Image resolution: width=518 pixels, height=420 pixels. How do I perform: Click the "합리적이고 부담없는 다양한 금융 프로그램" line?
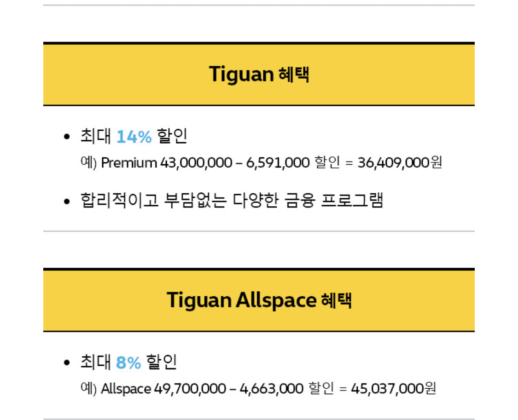coord(232,201)
